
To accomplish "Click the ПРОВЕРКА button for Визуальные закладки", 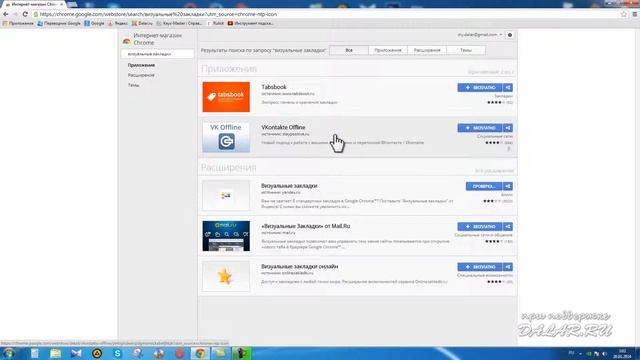I will (x=484, y=186).
